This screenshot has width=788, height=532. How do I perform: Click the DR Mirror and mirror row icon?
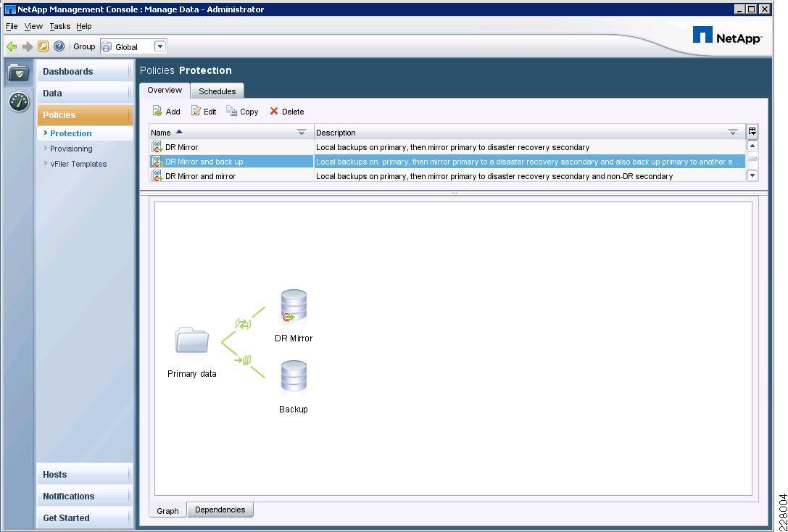(x=157, y=176)
